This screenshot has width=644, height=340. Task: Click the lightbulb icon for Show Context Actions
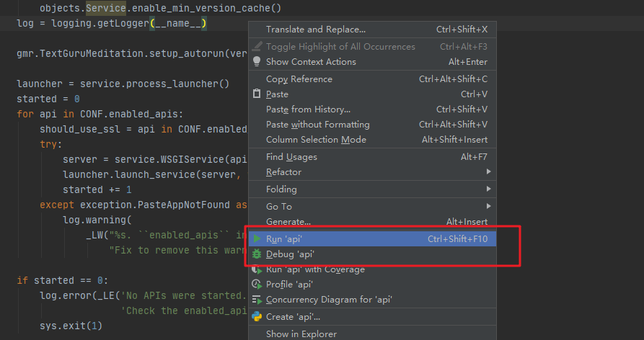point(257,62)
